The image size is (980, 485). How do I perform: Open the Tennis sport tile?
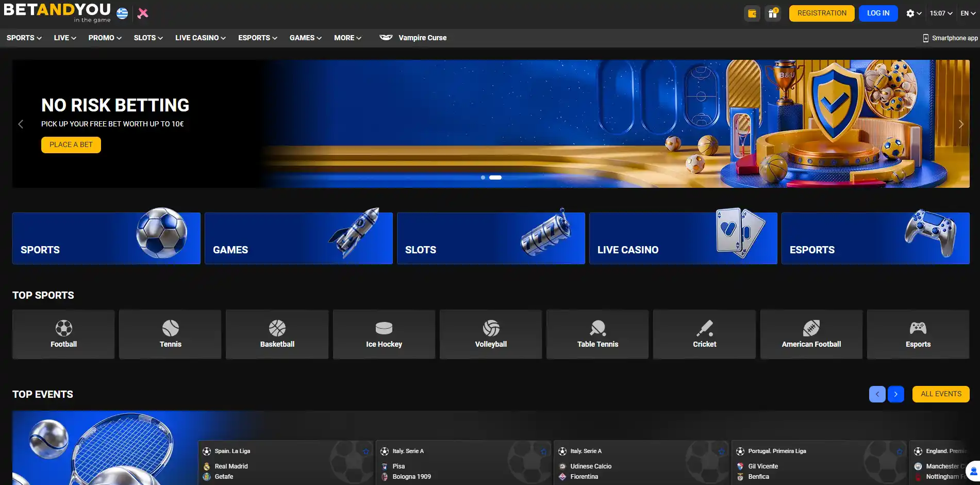pos(170,334)
